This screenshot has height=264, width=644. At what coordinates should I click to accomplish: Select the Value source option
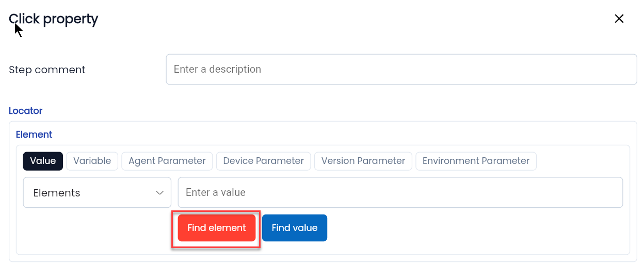43,161
